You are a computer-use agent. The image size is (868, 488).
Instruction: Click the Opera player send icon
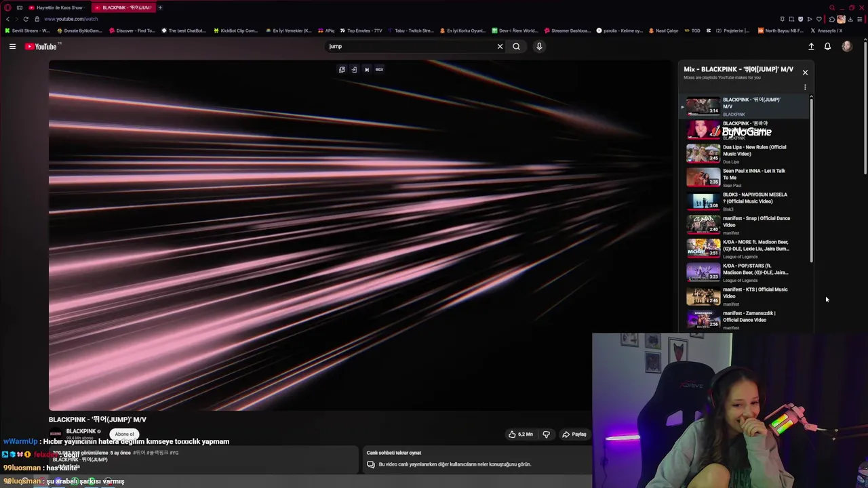pyautogui.click(x=809, y=19)
